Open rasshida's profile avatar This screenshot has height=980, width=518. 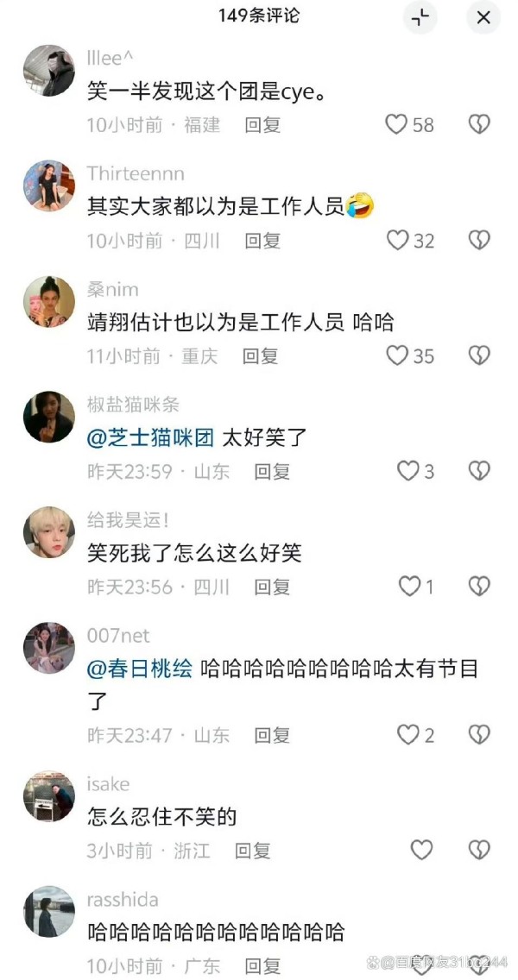click(x=49, y=911)
